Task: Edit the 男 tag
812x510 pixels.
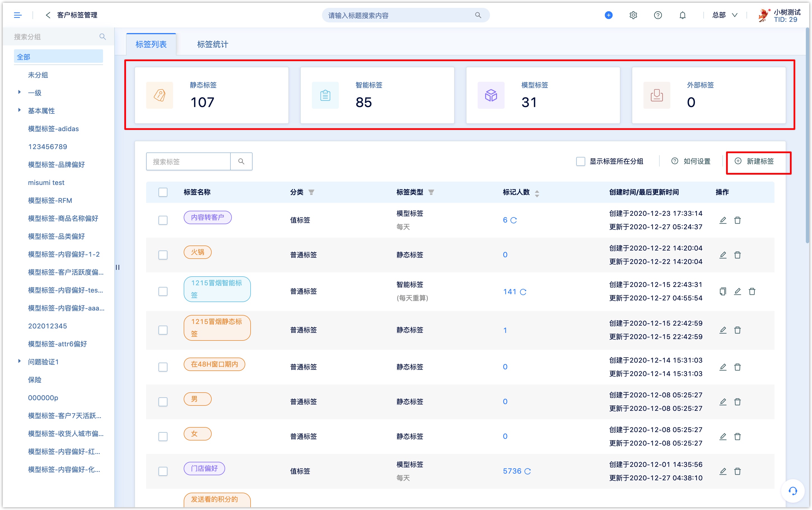Action: pos(723,402)
